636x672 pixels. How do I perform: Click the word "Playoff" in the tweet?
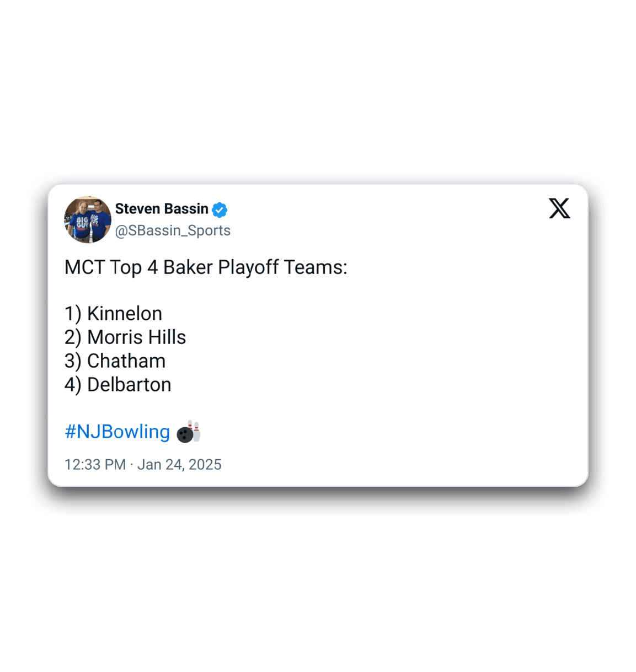click(248, 267)
